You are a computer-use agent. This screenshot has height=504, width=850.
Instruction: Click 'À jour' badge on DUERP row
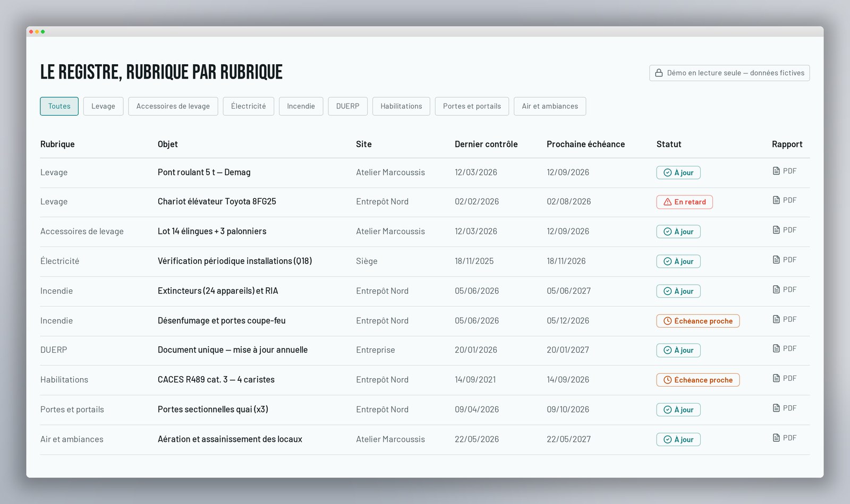click(678, 350)
